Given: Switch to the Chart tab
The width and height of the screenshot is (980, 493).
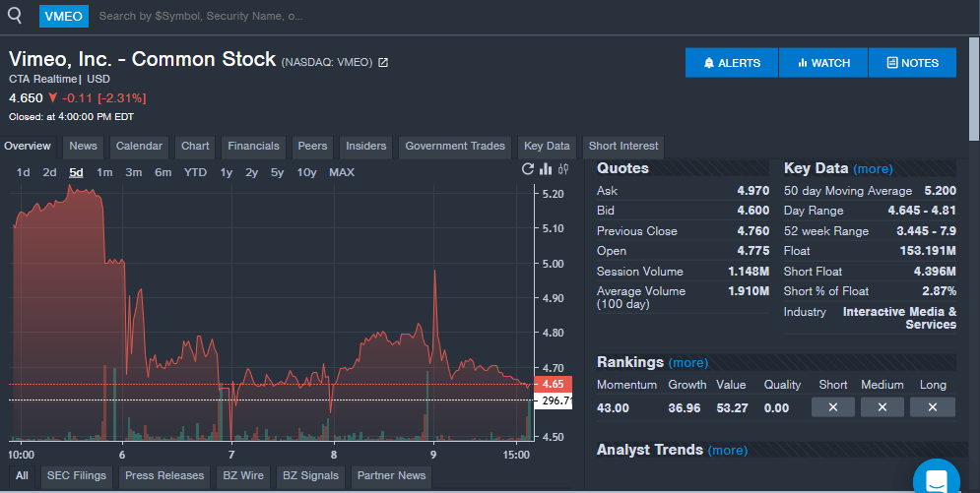Looking at the screenshot, I should (x=195, y=146).
